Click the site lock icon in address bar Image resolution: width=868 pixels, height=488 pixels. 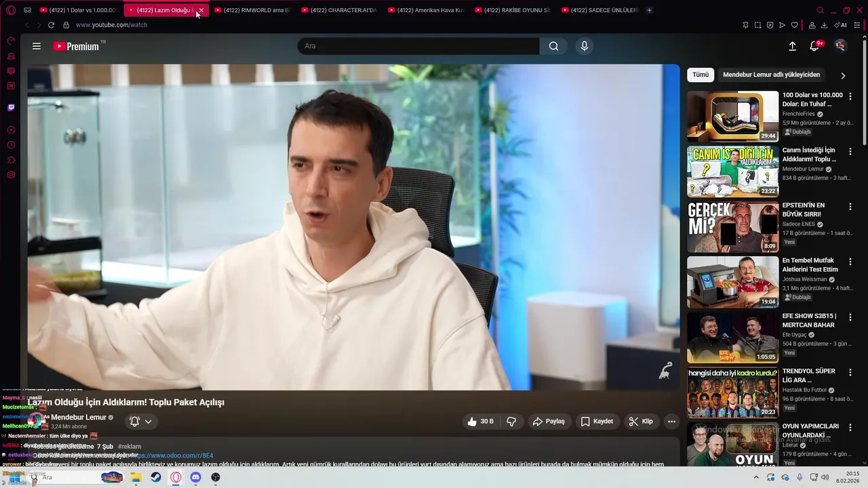pyautogui.click(x=66, y=25)
